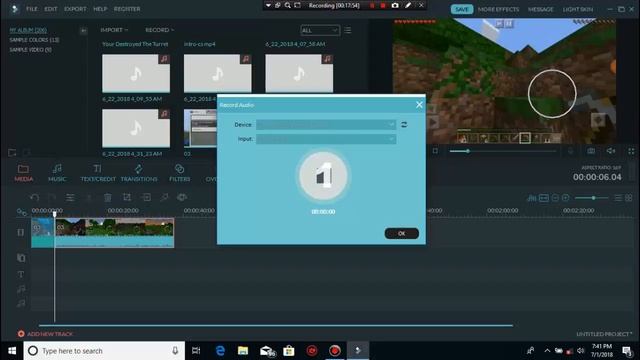Open the FILE menu
The width and height of the screenshot is (640, 360).
(x=32, y=9)
